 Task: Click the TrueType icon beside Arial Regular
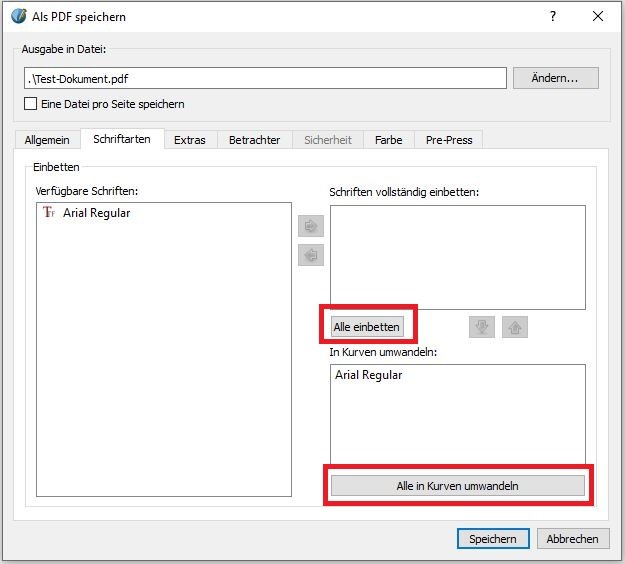pyautogui.click(x=49, y=213)
